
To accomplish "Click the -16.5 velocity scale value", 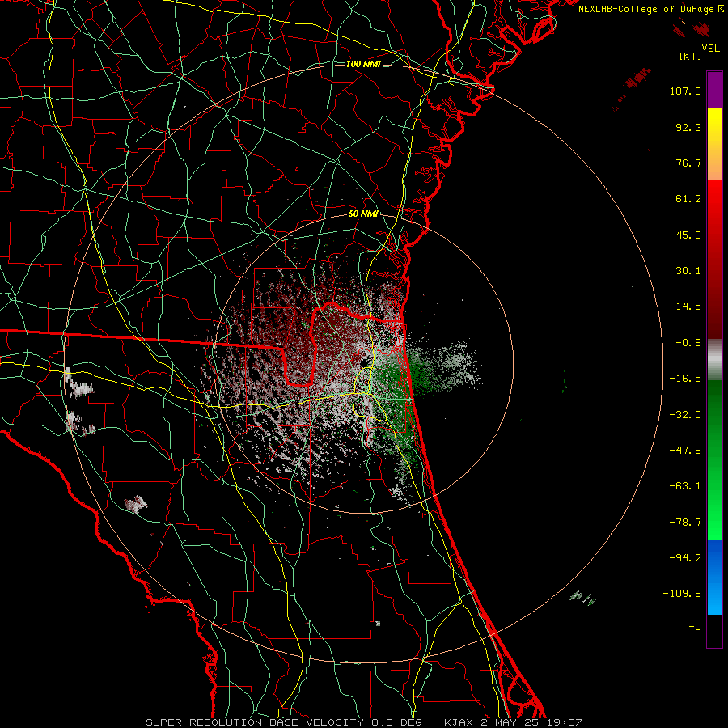I will (685, 379).
